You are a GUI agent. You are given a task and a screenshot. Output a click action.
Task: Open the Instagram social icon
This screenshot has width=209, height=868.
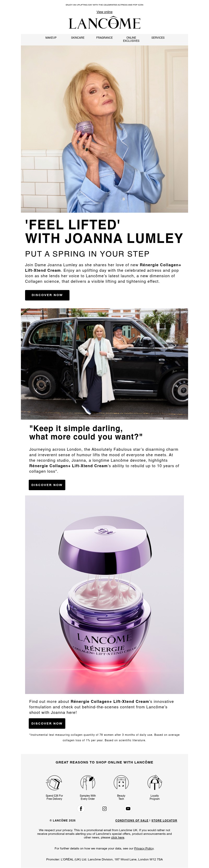click(104, 808)
